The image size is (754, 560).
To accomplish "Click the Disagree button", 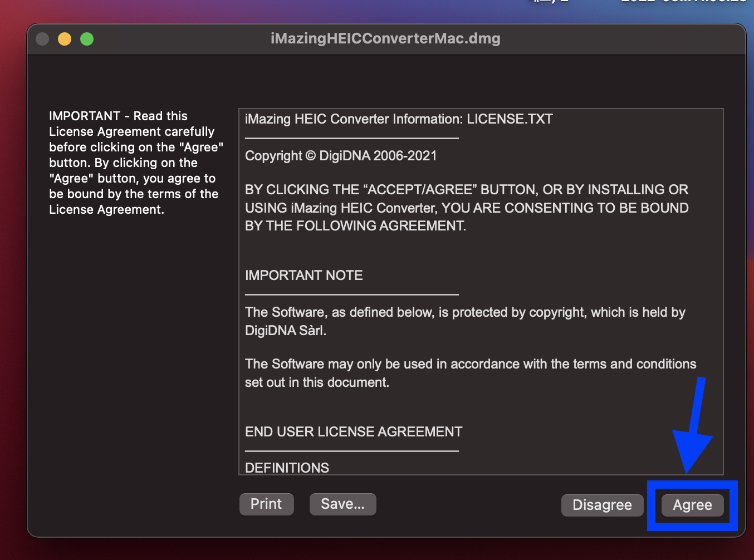I will coord(602,505).
